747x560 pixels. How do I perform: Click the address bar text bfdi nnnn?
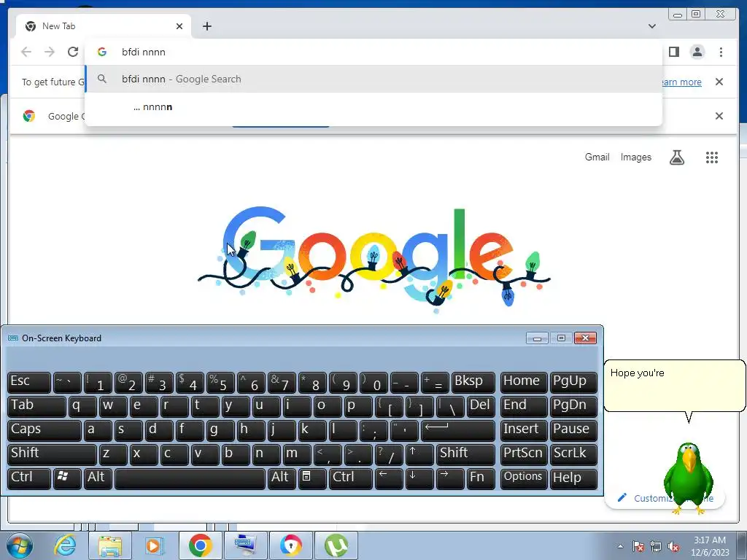(144, 52)
